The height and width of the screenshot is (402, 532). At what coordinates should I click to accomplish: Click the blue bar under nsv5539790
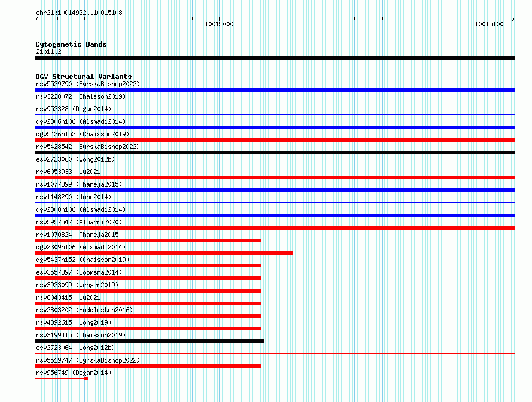(x=275, y=90)
